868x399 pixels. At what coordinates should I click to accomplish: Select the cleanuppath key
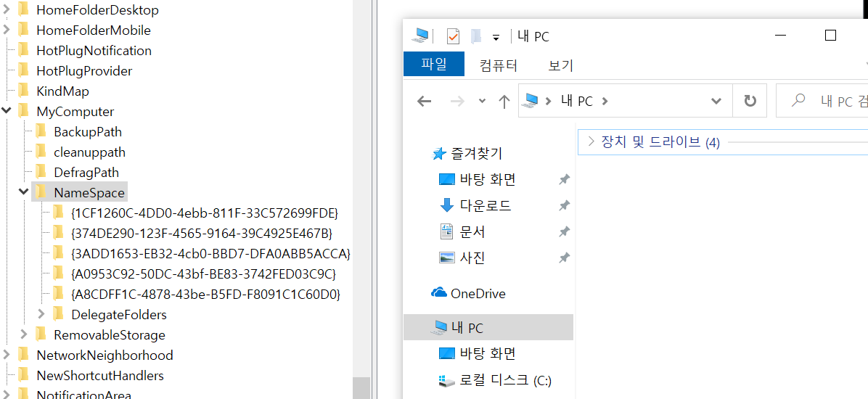tap(90, 152)
